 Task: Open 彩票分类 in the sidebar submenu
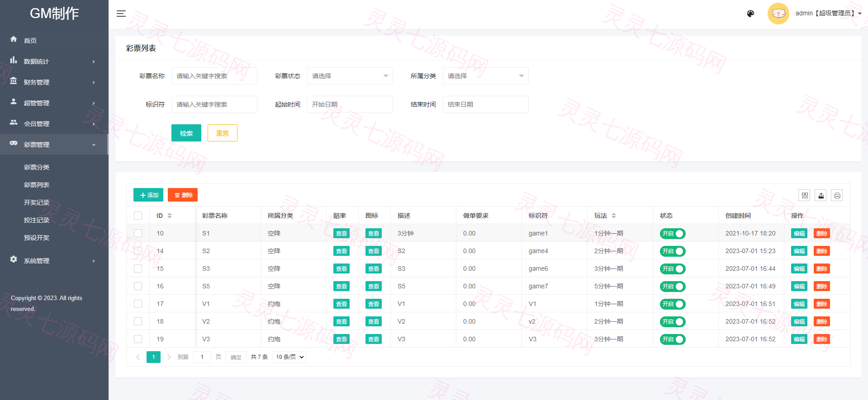click(x=37, y=167)
